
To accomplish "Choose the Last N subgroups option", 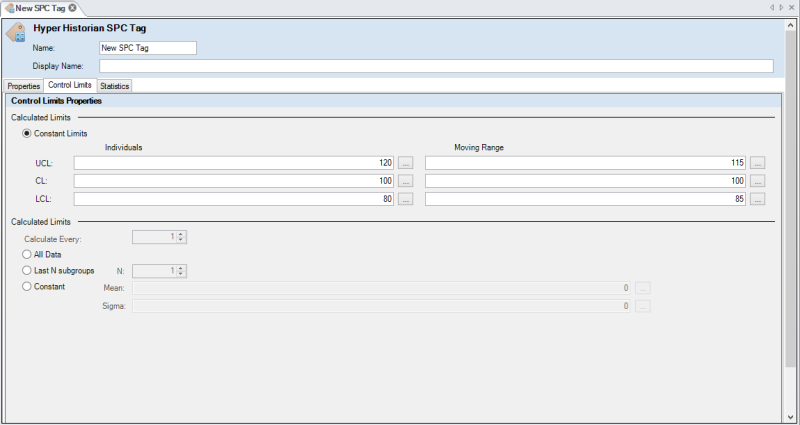I will (27, 270).
